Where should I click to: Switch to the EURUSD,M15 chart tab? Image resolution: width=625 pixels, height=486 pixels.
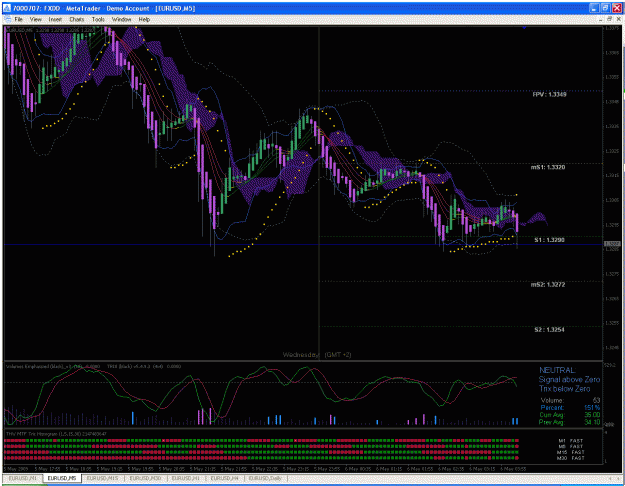(102, 478)
